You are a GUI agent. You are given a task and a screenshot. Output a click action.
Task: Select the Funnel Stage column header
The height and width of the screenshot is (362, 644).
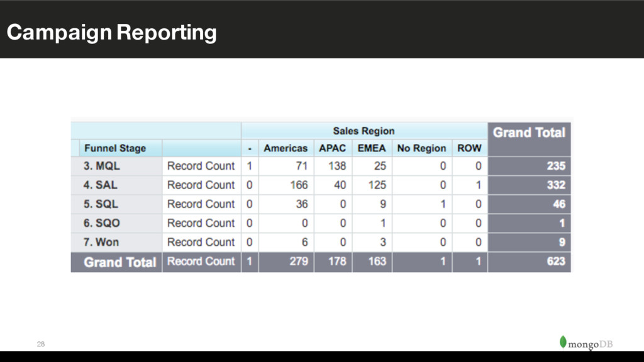[115, 148]
